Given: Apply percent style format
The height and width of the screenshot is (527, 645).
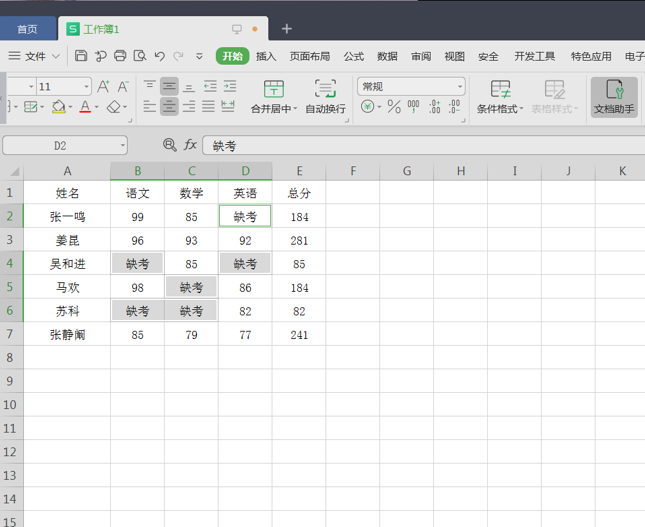Looking at the screenshot, I should 394,107.
